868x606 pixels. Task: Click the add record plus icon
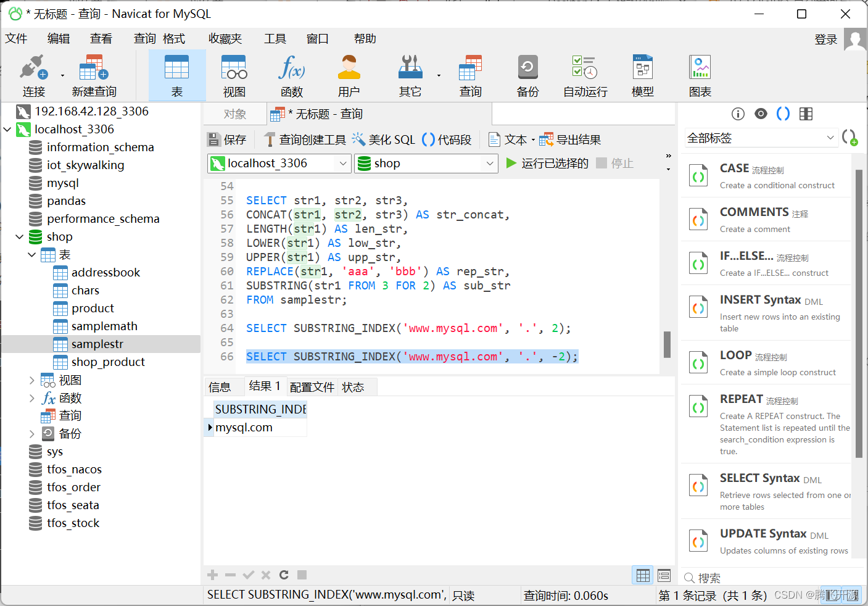(x=213, y=575)
